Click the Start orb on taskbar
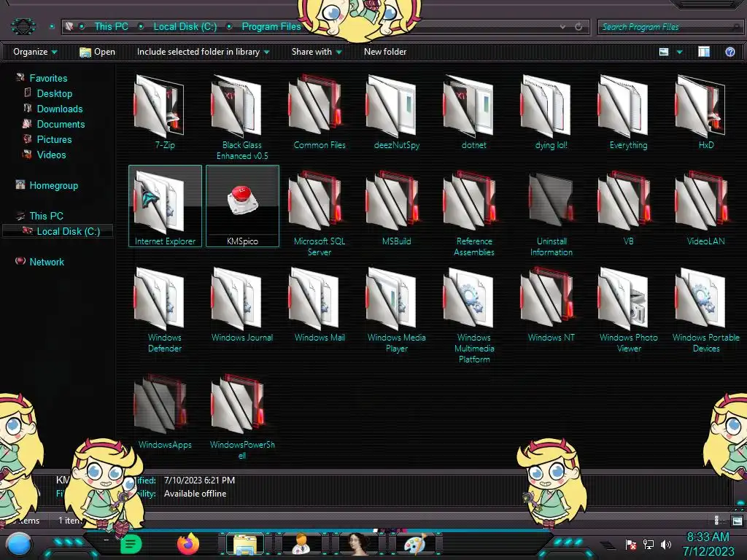The height and width of the screenshot is (560, 747). pyautogui.click(x=18, y=545)
